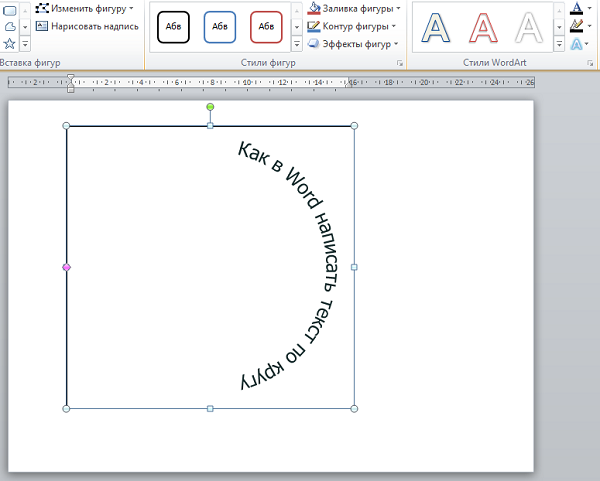The width and height of the screenshot is (600, 481).
Task: Click the top middle sizing handle
Action: coord(210,126)
